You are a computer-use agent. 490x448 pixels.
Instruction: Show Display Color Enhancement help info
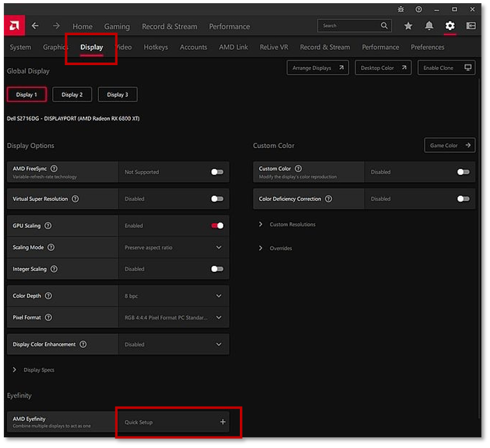[x=83, y=344]
